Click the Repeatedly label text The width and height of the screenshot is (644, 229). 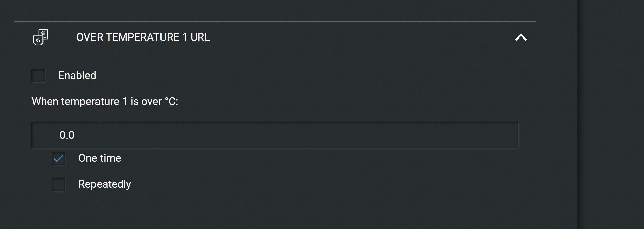click(105, 184)
